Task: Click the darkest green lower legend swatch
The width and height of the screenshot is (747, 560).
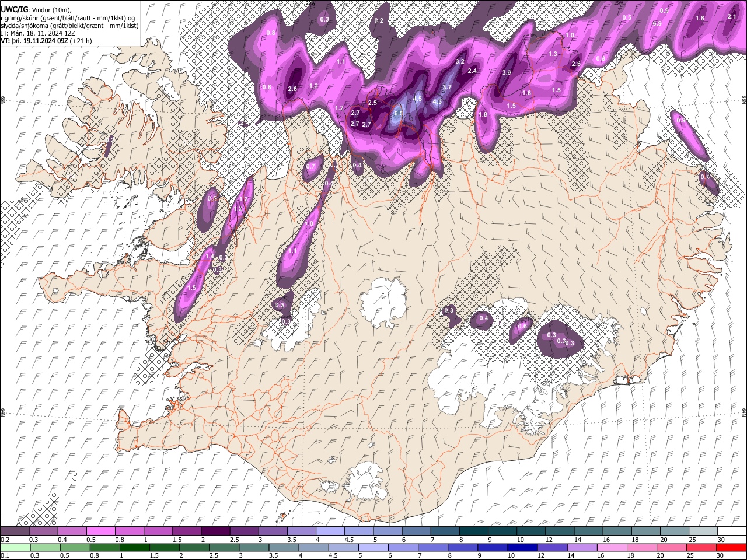Action: coord(135,547)
